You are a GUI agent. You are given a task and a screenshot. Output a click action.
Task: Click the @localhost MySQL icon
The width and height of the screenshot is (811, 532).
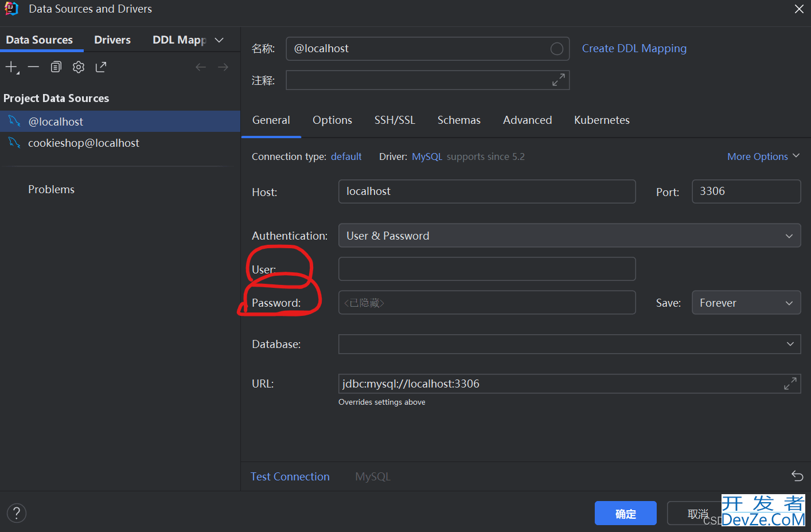pyautogui.click(x=14, y=121)
